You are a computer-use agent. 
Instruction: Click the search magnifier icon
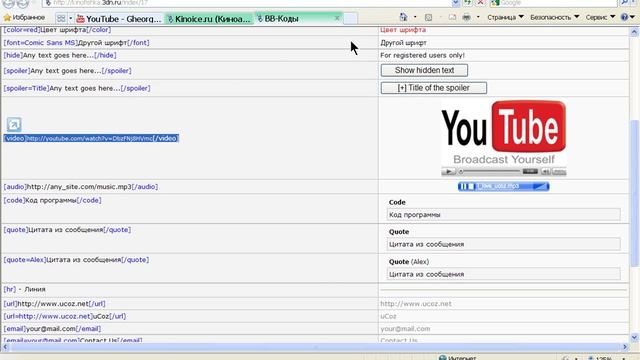pos(625,3)
